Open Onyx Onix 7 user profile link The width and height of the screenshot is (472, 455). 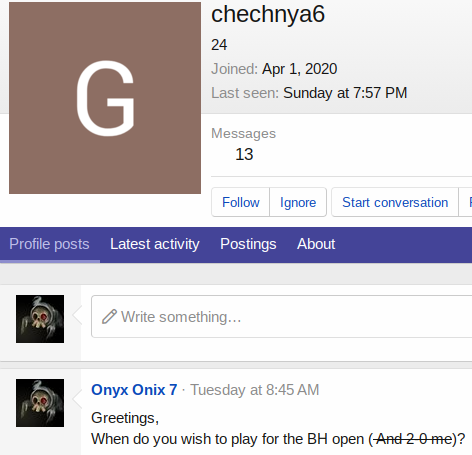click(x=134, y=390)
